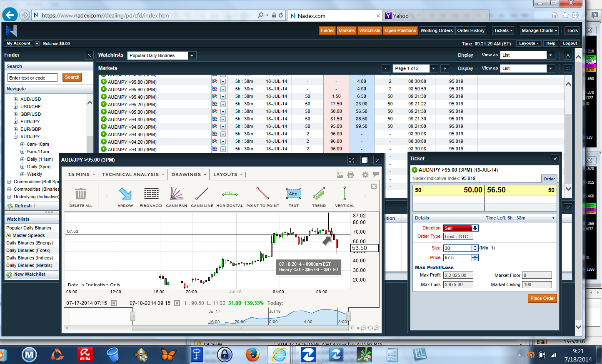
Task: Open the chart comment bubble icon
Action: pos(375,175)
